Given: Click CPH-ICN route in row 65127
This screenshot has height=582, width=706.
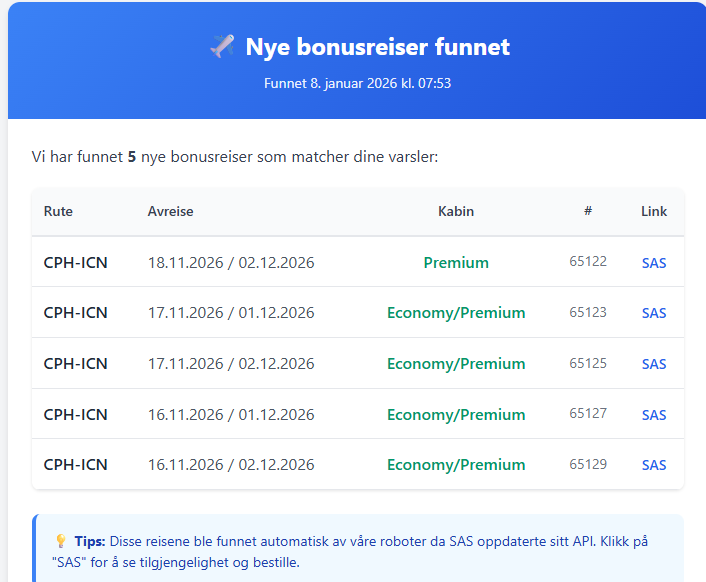Looking at the screenshot, I should click(x=76, y=415).
